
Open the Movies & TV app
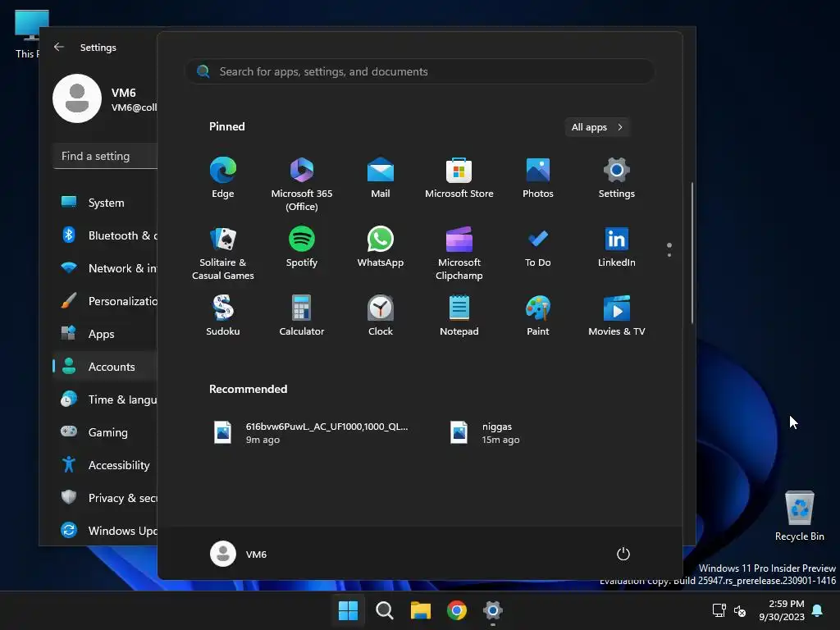tap(616, 316)
